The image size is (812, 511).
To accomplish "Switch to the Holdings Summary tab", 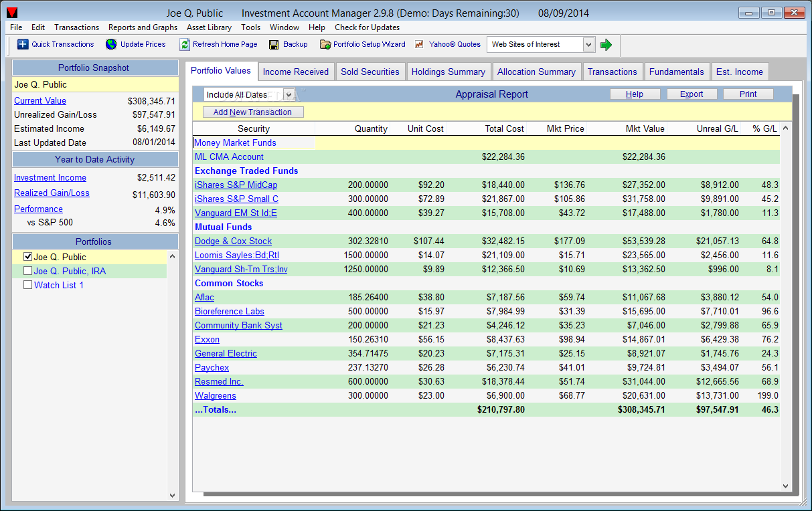I will (449, 72).
